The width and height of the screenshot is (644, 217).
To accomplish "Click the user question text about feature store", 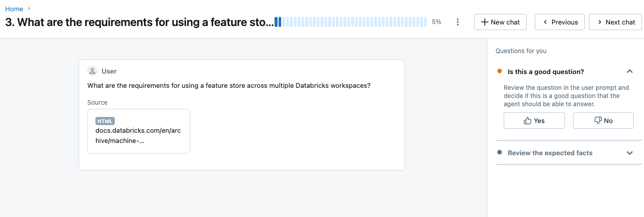I will pyautogui.click(x=229, y=85).
